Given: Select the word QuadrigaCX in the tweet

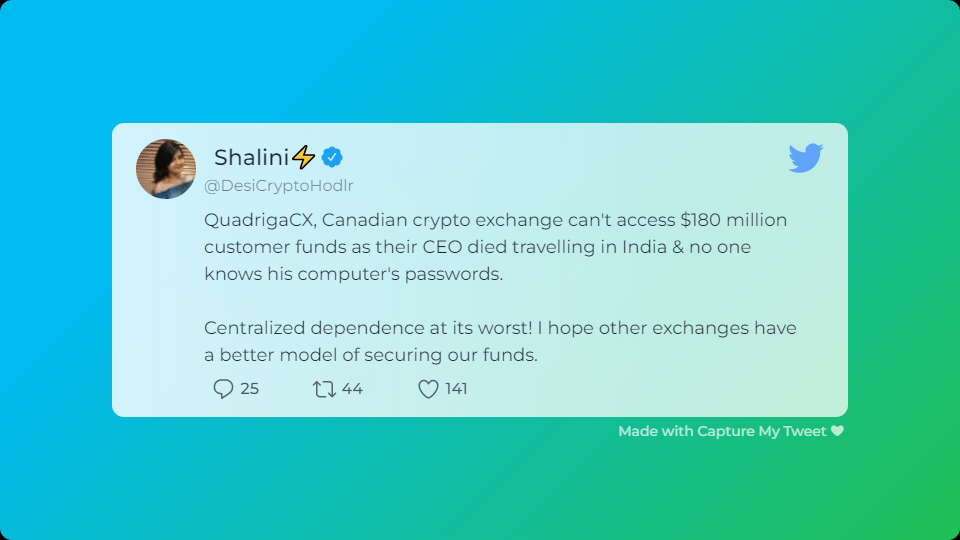Looking at the screenshot, I should pos(260,220).
